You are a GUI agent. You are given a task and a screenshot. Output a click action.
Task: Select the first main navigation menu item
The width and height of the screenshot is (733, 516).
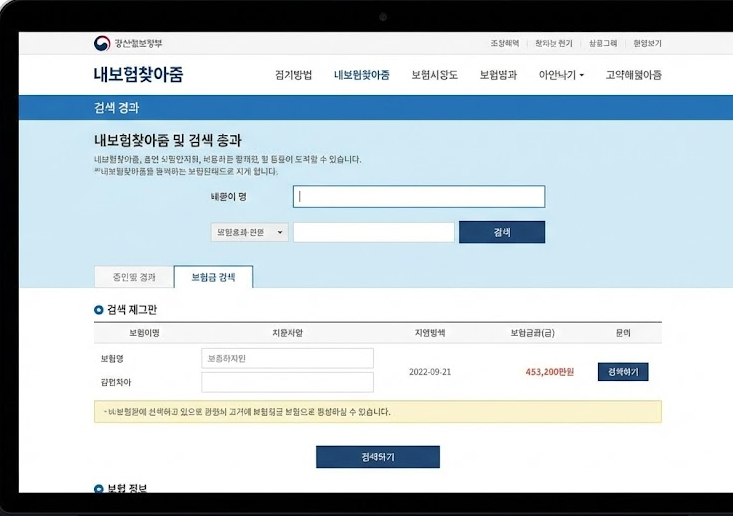click(293, 75)
